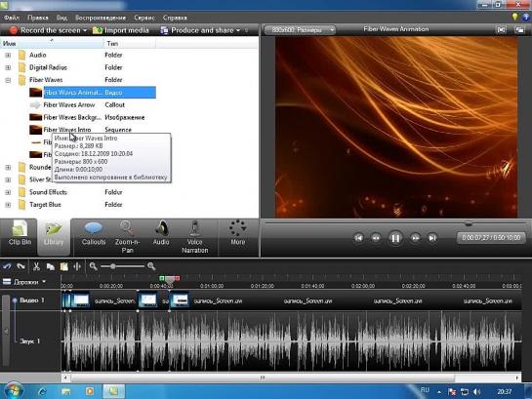Zoom out the timeline magnifier
This screenshot has height=399, width=532.
pyautogui.click(x=94, y=266)
